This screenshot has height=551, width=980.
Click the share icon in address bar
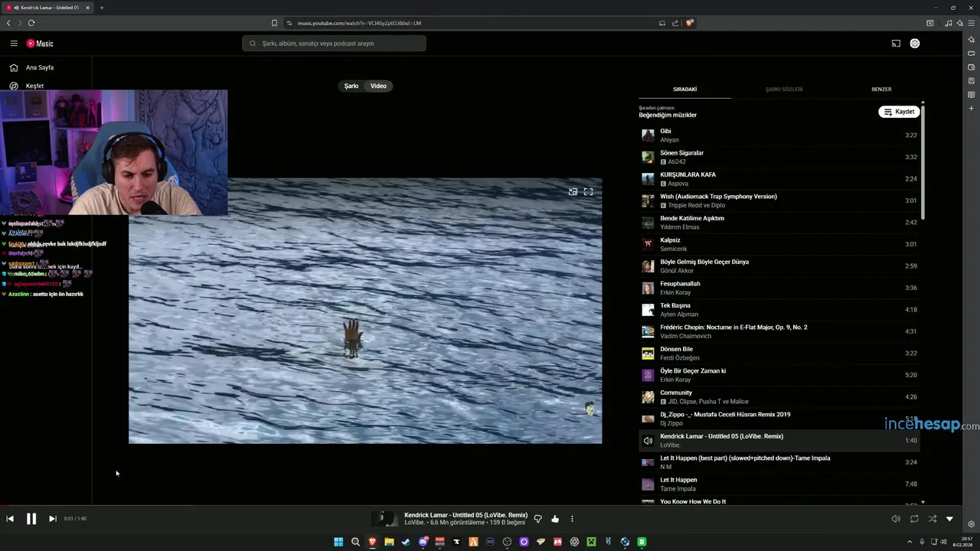point(675,23)
